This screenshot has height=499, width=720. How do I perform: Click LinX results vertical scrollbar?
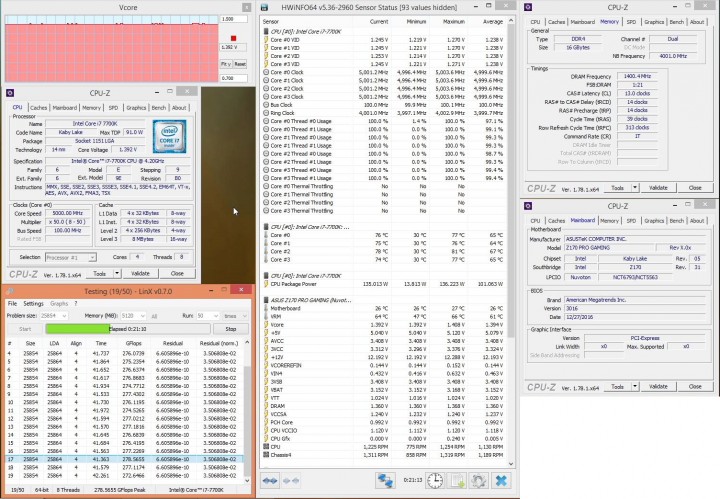[247, 412]
